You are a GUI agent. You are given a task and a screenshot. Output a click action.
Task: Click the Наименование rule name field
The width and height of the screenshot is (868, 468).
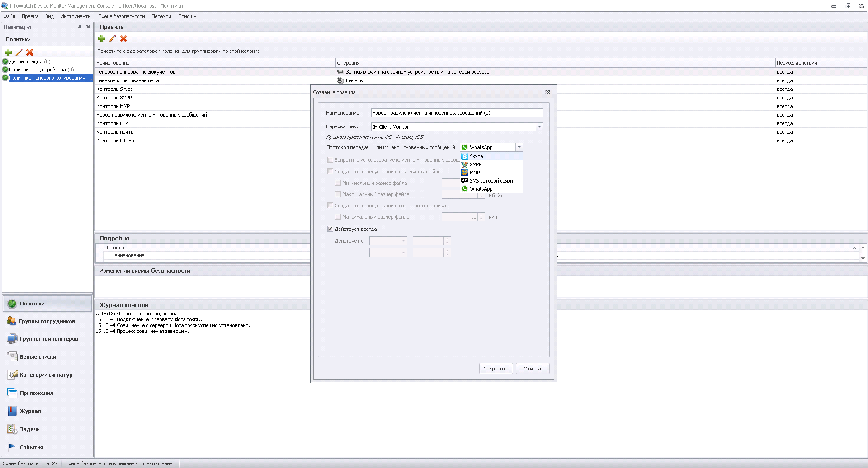coord(457,113)
